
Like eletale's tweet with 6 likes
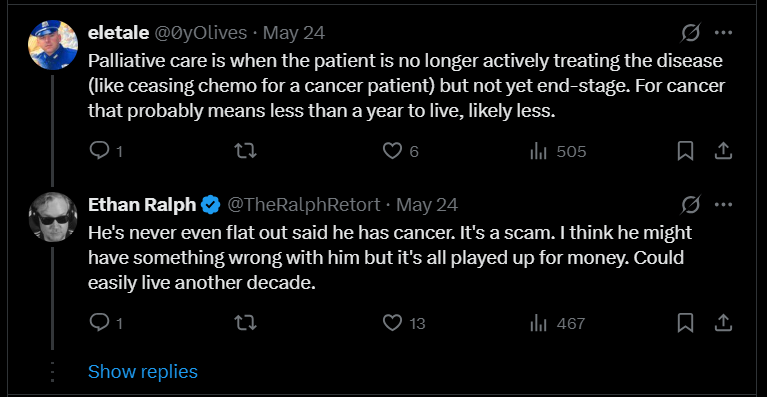400,151
